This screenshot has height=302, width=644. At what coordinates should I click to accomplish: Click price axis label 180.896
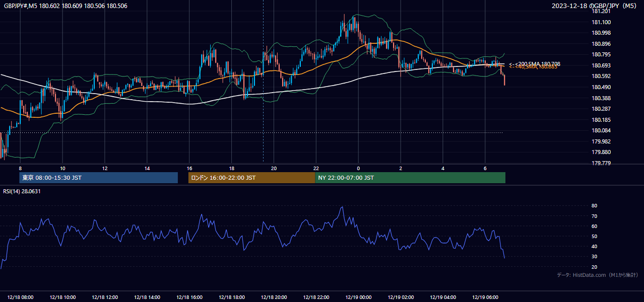601,44
